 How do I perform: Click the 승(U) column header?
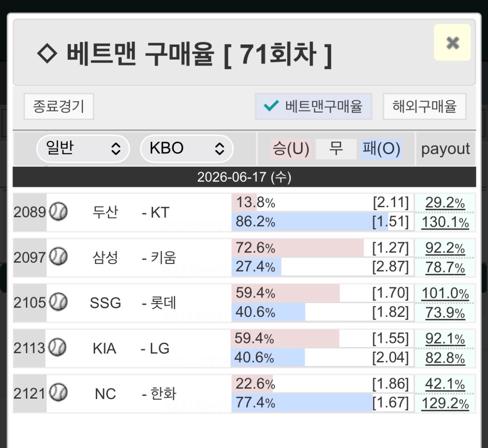(291, 149)
